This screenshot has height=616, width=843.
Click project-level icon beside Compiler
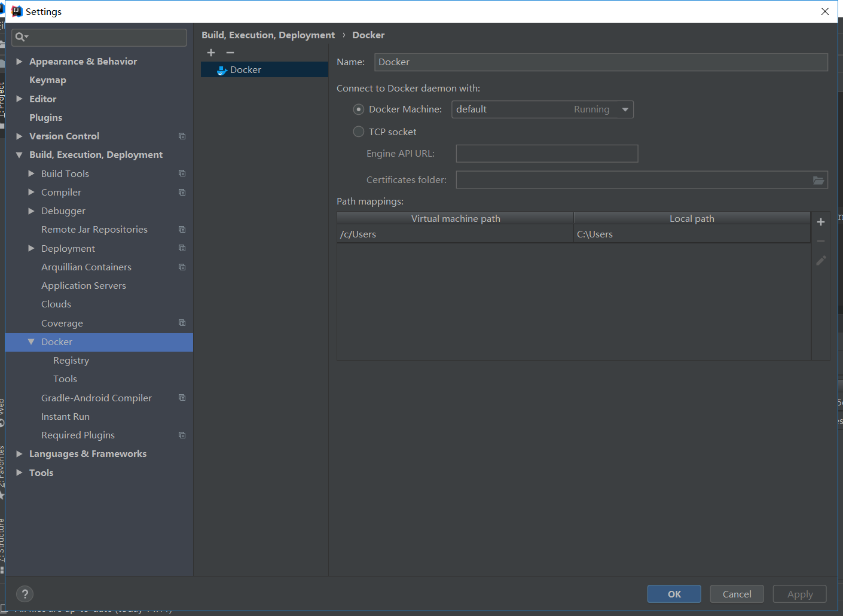coord(182,193)
